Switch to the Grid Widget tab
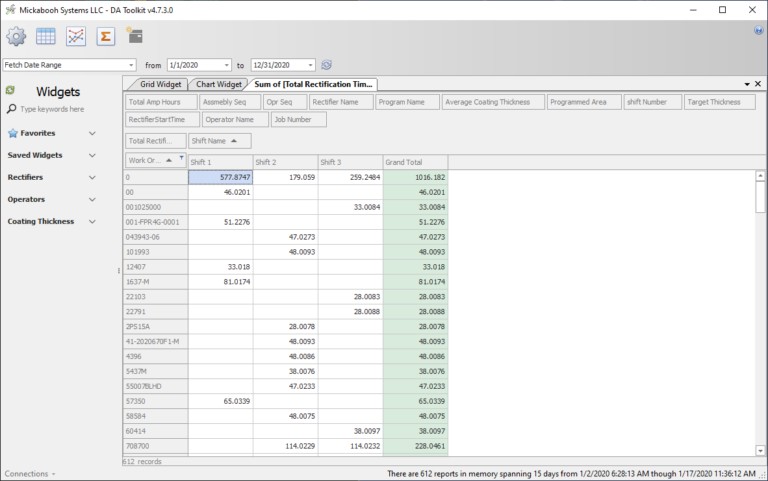Viewport: 768px width, 481px height. click(x=160, y=84)
